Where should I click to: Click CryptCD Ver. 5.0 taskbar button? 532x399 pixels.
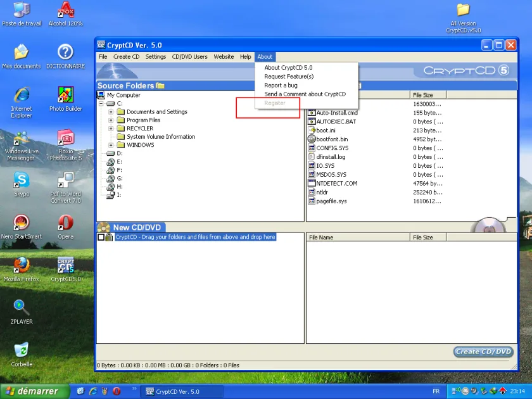click(x=182, y=391)
